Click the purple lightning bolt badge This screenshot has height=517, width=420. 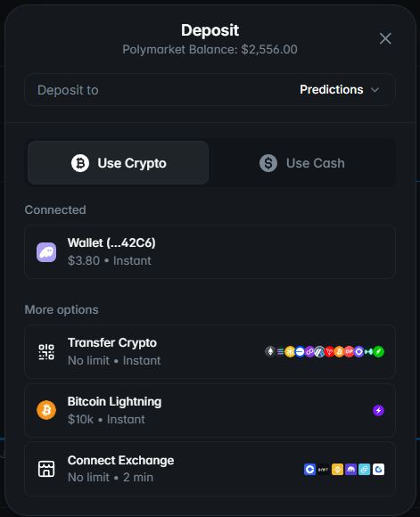[378, 411]
